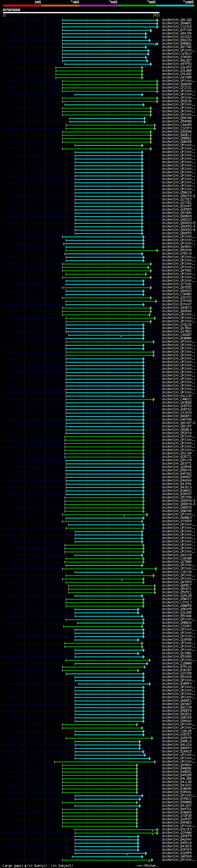Select the UniRef100_Q3L6P2 label

tap(177, 67)
